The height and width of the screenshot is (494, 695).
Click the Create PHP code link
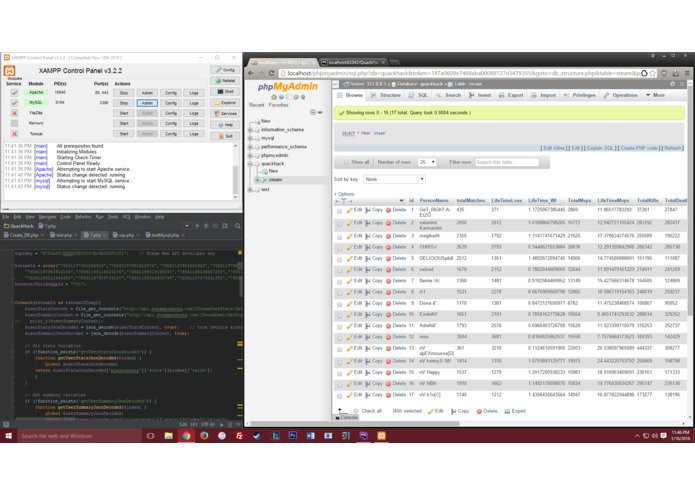pyautogui.click(x=639, y=148)
